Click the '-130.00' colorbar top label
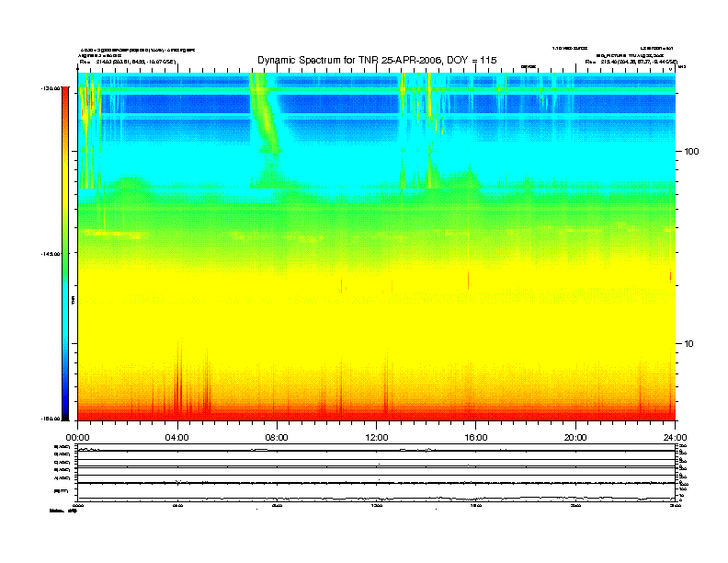The width and height of the screenshot is (728, 563). click(51, 88)
